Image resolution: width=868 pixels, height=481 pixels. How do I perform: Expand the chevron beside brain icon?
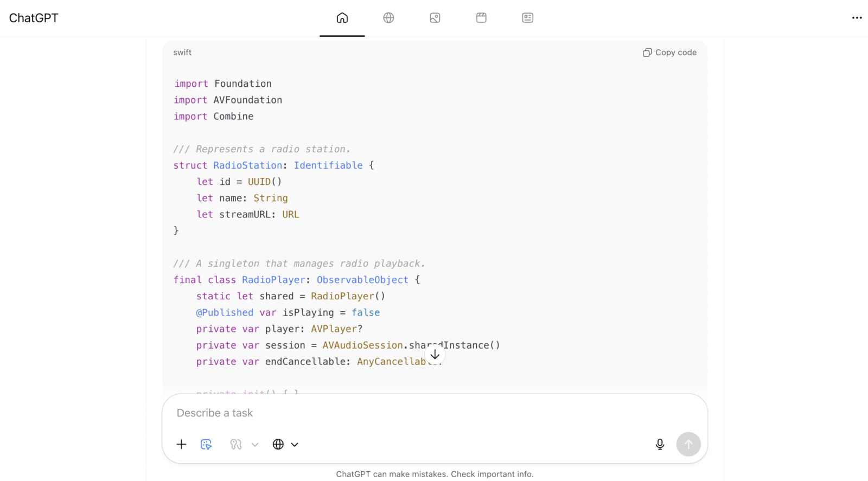(x=255, y=444)
